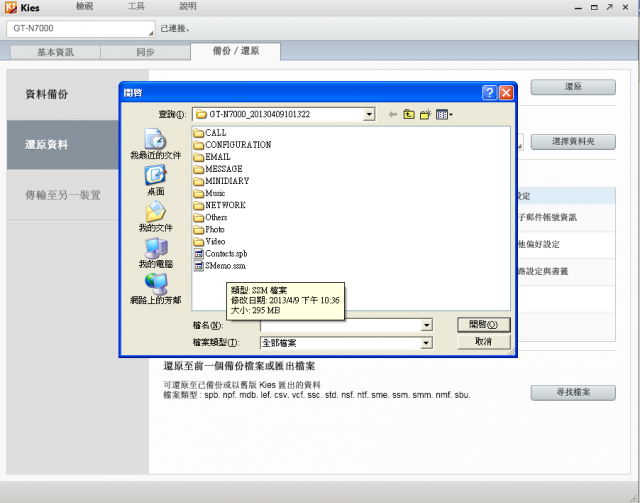Open the Help menu in Kies
Viewport: 640px width, 503px height.
pyautogui.click(x=188, y=6)
